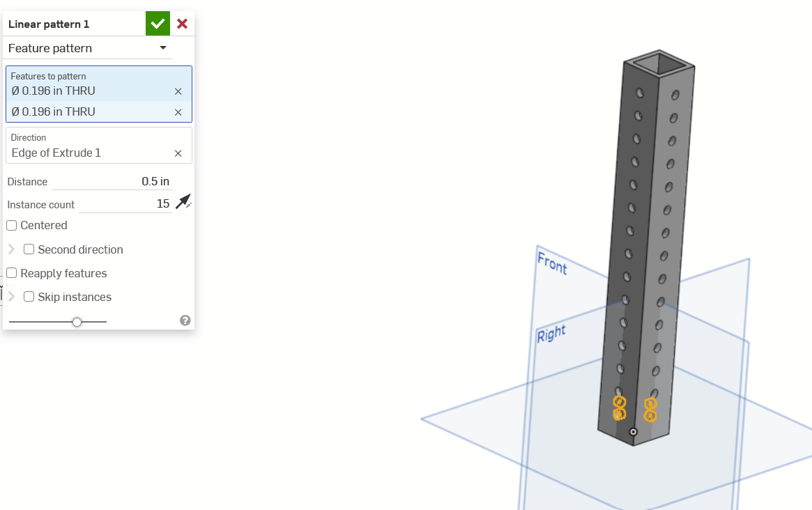The width and height of the screenshot is (812, 510).
Task: Open the help question mark icon
Action: [x=185, y=320]
